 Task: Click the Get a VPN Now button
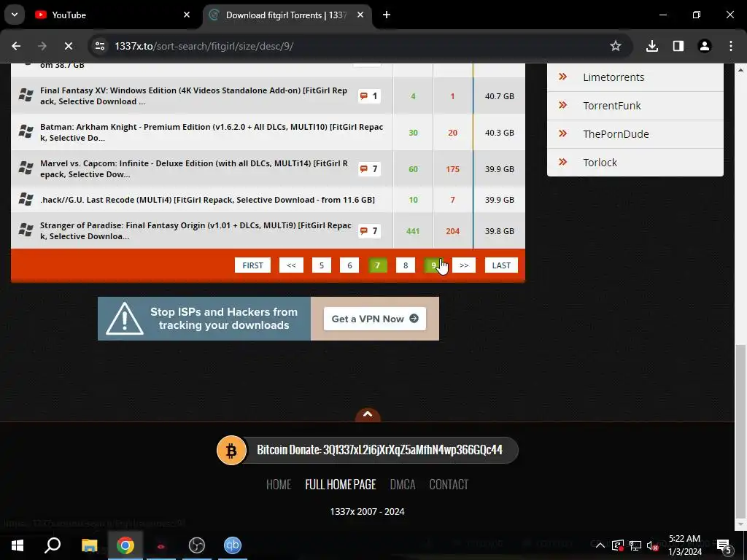pyautogui.click(x=374, y=319)
